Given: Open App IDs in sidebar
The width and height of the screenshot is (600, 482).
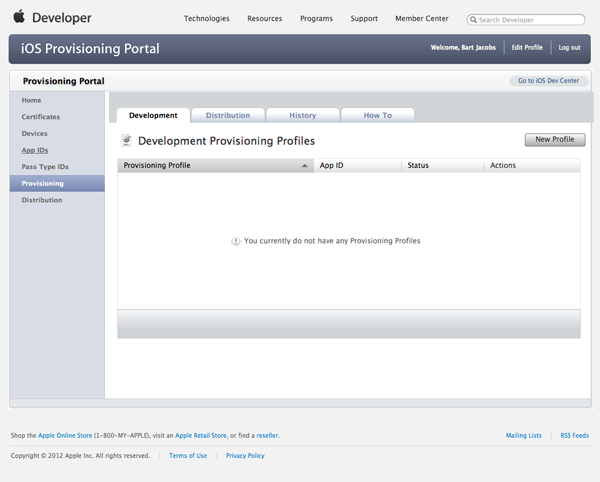Looking at the screenshot, I should click(35, 150).
